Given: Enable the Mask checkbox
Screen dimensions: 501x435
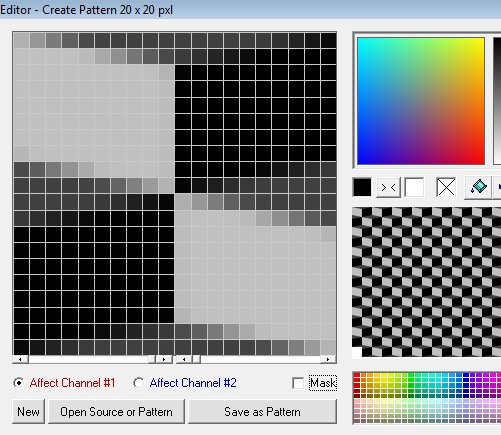Looking at the screenshot, I should coord(298,383).
